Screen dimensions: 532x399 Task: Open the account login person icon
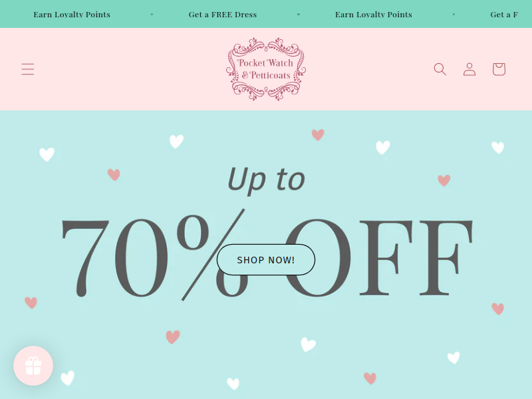469,69
